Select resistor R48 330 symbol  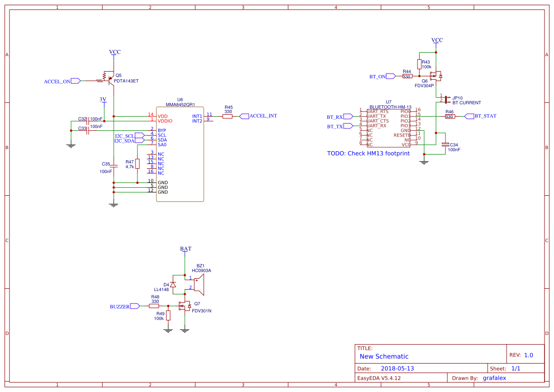click(x=154, y=306)
